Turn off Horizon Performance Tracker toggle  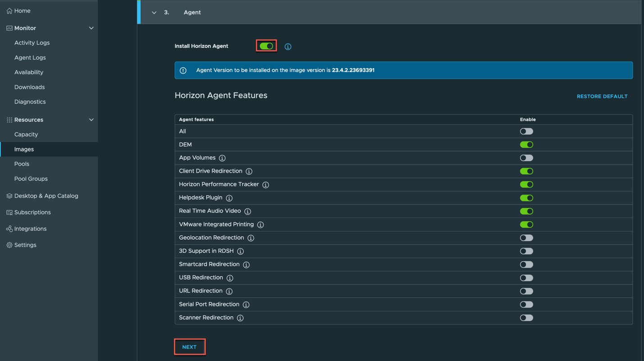click(526, 184)
